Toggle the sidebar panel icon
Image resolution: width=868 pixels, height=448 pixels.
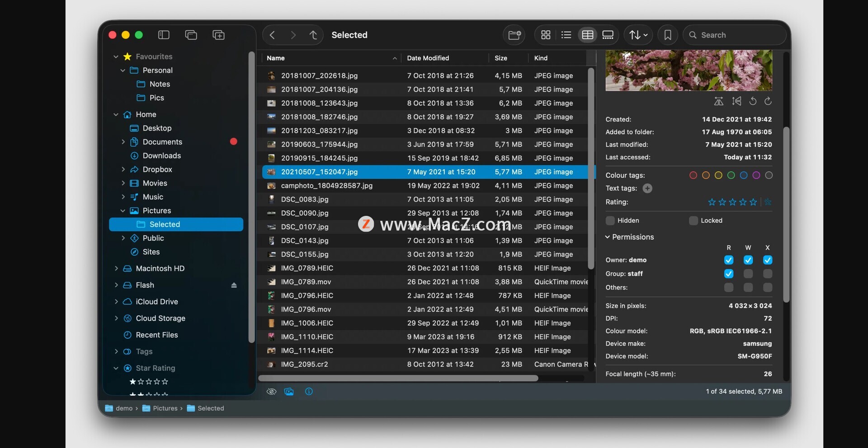(164, 35)
